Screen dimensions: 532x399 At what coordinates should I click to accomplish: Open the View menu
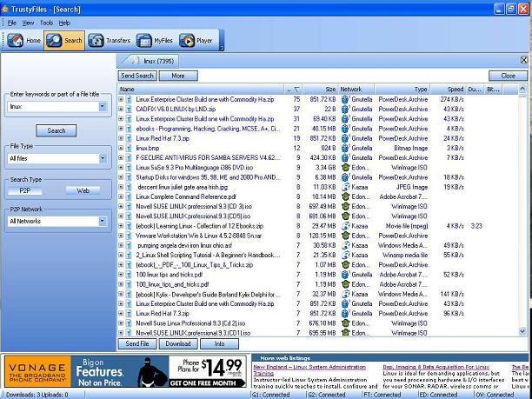click(28, 23)
